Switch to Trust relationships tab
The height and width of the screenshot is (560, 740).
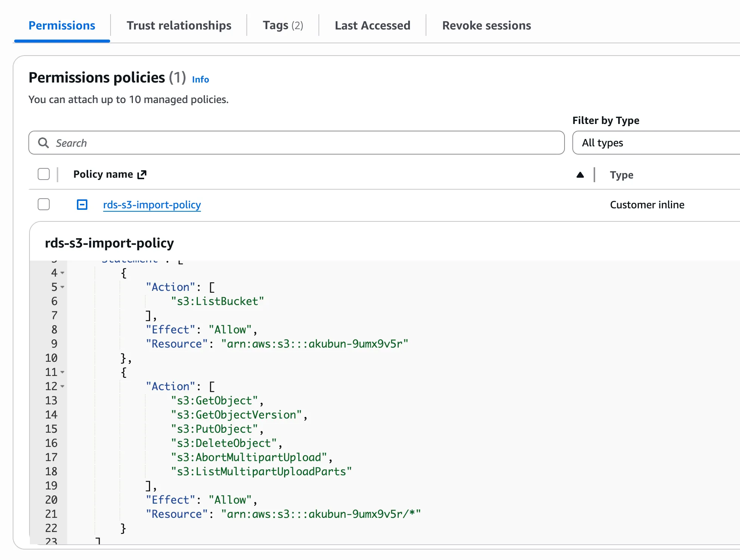(x=179, y=25)
